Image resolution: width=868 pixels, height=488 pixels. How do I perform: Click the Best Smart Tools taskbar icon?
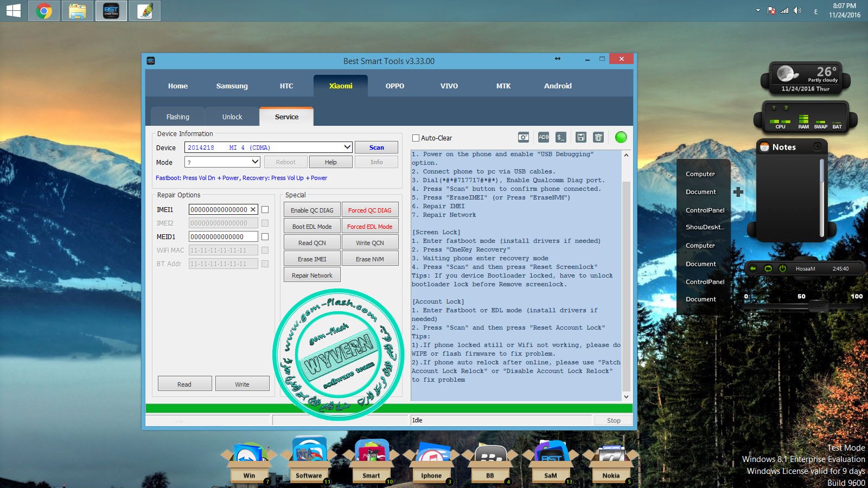[111, 11]
